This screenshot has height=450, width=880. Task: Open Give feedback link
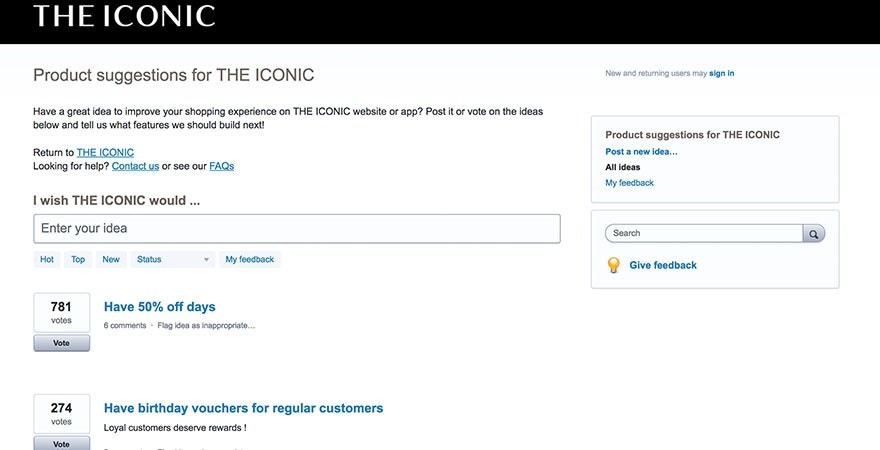click(663, 265)
